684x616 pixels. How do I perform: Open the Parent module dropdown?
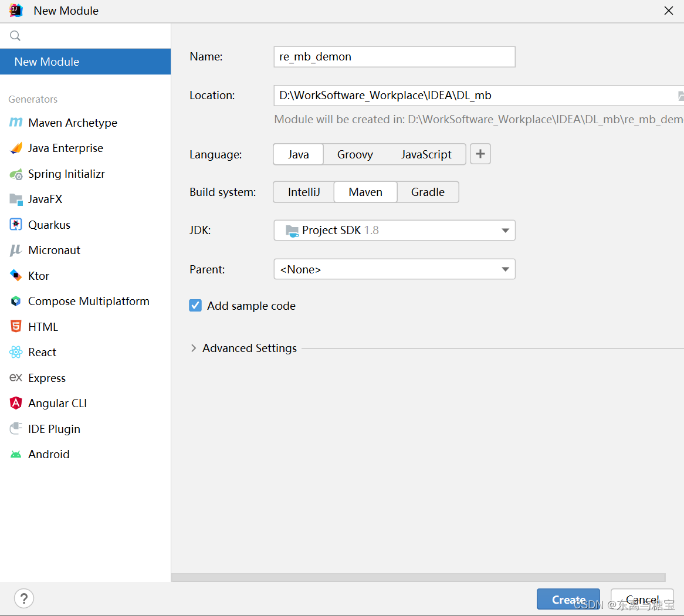[394, 270]
